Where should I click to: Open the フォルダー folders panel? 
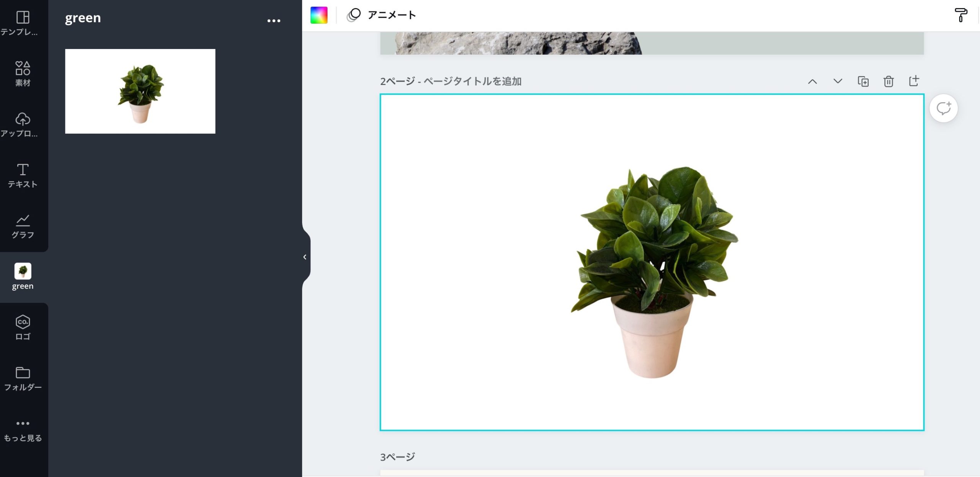coord(23,379)
